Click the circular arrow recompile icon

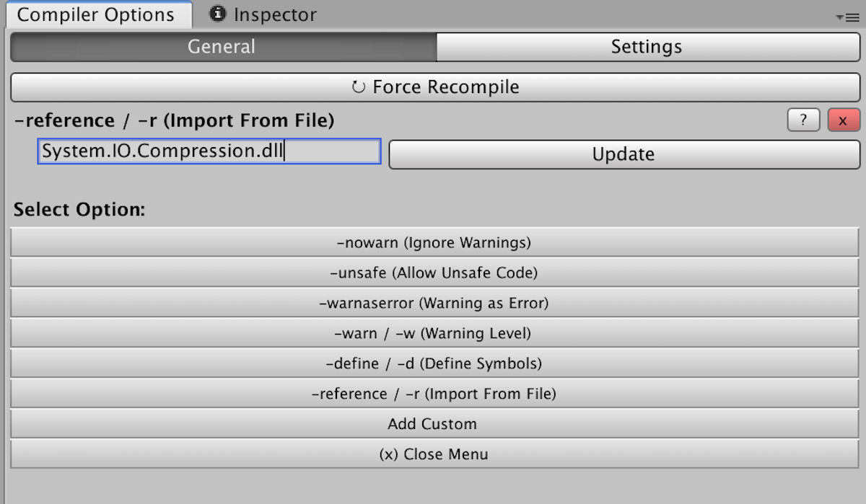click(358, 88)
